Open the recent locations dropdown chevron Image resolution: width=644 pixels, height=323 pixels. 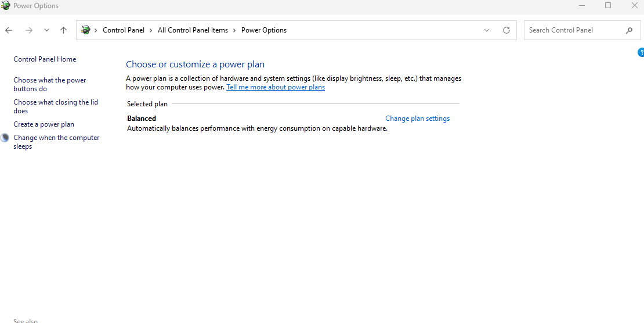point(46,30)
